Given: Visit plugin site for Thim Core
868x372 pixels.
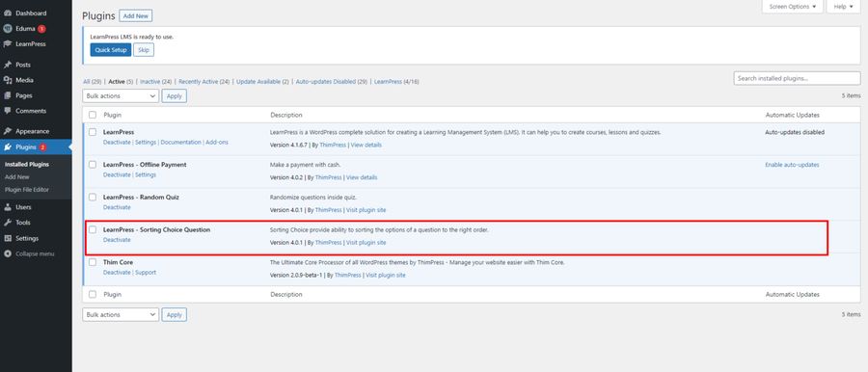Looking at the screenshot, I should tap(385, 275).
